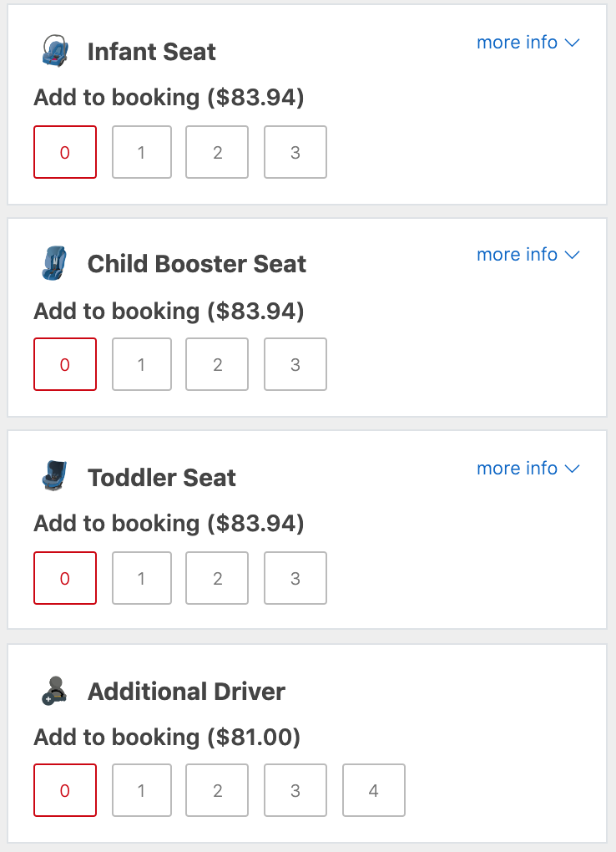
Task: Select quantity 3 for Toddler Seat
Action: tap(295, 578)
